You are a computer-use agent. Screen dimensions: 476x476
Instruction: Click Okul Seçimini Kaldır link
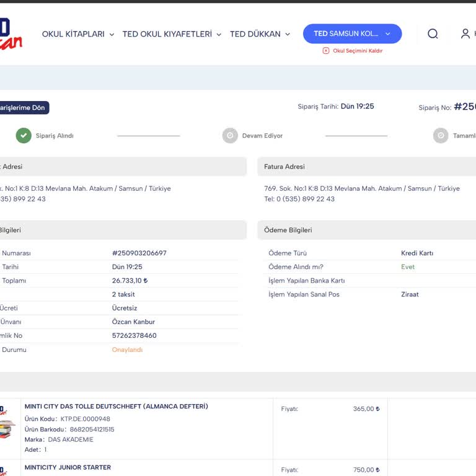[x=358, y=51]
